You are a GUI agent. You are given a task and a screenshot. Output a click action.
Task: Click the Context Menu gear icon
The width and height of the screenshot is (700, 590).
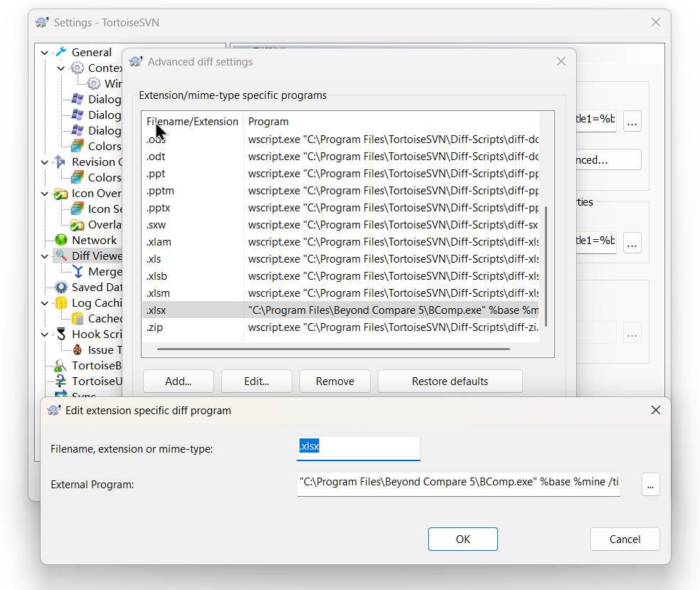(78, 68)
